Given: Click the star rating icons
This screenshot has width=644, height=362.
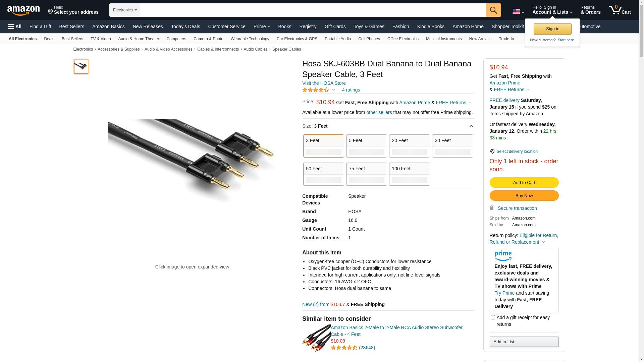Looking at the screenshot, I should tap(316, 90).
